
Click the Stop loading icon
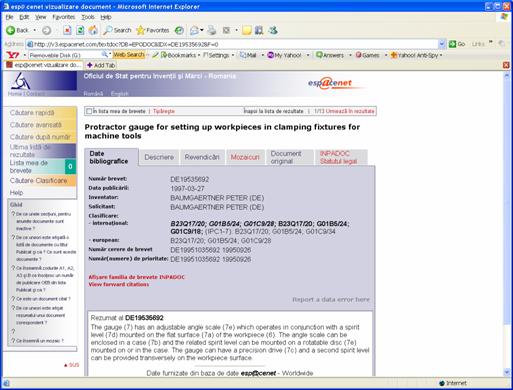click(67, 30)
